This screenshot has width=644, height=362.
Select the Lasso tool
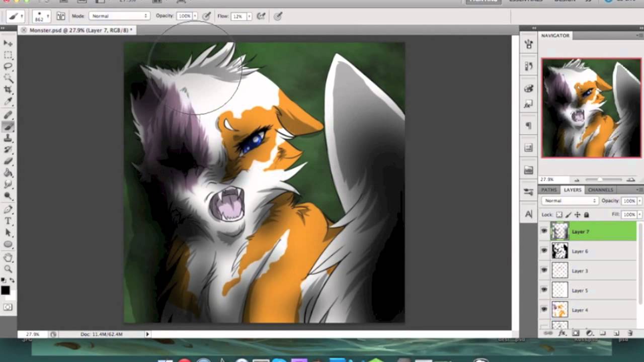coord(8,66)
